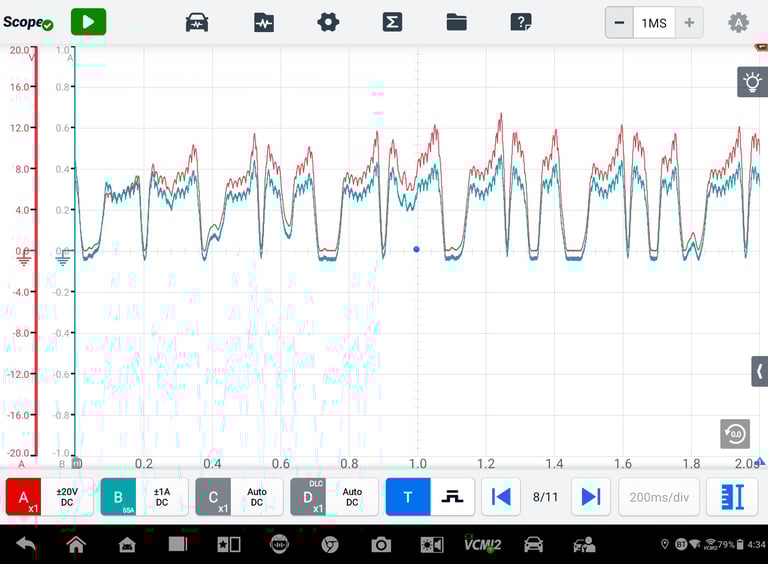Open channel C Auto DC range settings
This screenshot has width=768, height=564.
[x=257, y=497]
